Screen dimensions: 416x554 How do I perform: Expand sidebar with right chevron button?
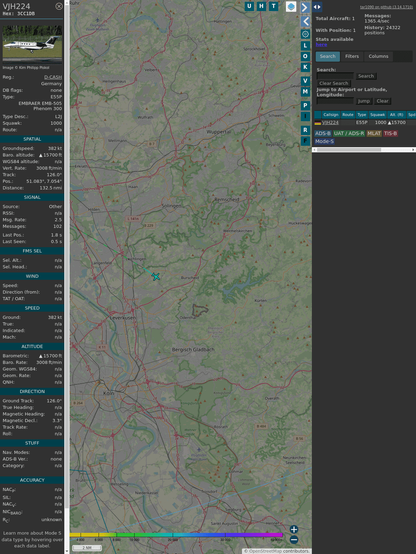[x=305, y=7]
